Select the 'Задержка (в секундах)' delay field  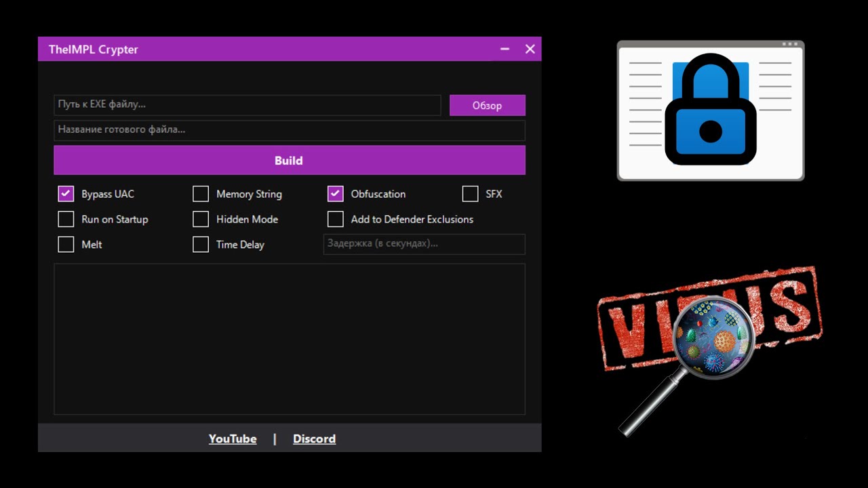425,244
